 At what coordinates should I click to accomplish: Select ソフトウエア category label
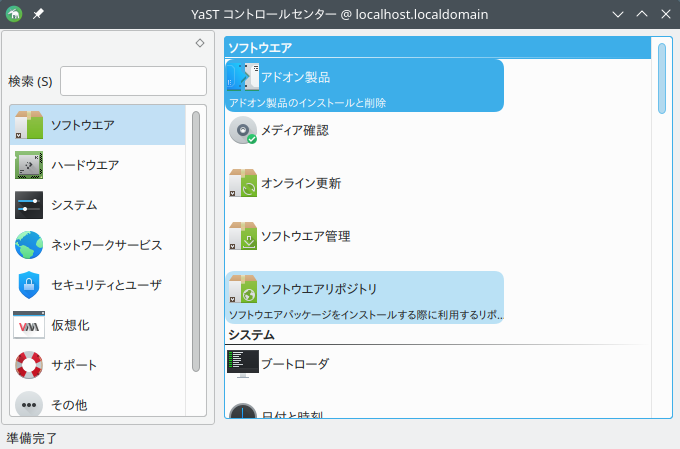coord(83,125)
